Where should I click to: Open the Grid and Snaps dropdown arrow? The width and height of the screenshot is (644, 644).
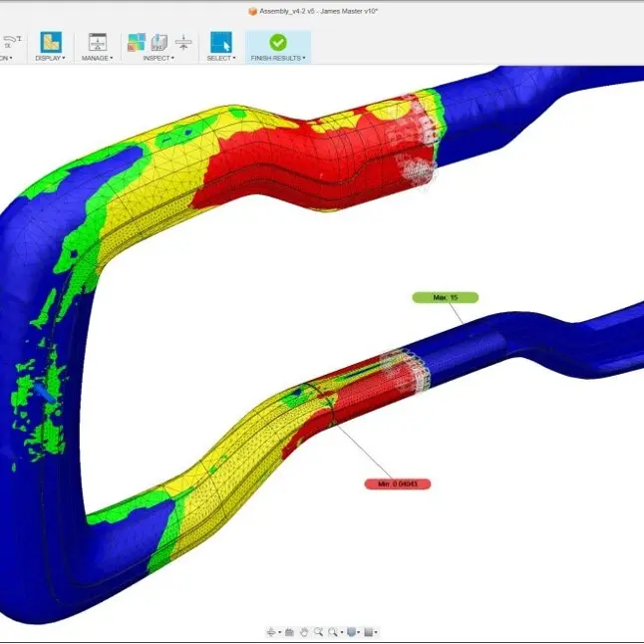point(376,632)
